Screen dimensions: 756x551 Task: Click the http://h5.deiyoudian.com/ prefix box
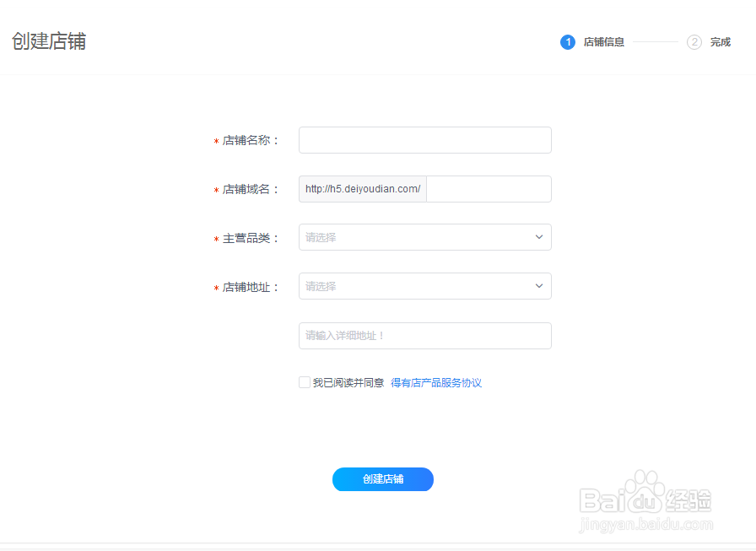(362, 188)
